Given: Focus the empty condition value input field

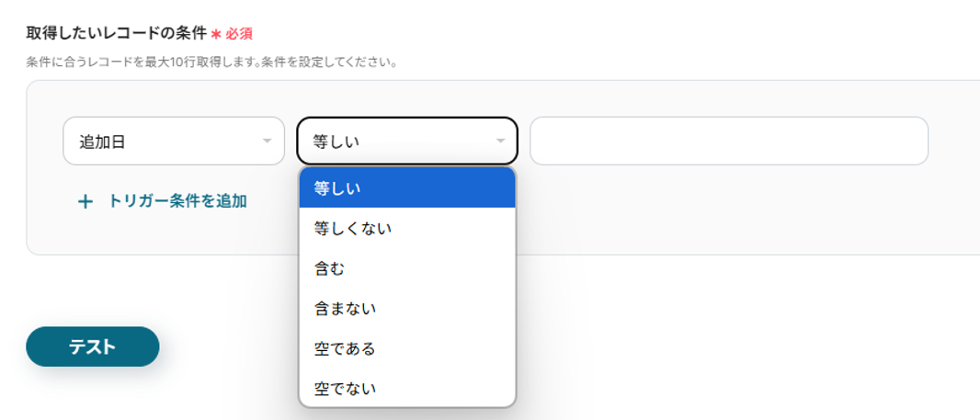Looking at the screenshot, I should pyautogui.click(x=728, y=141).
